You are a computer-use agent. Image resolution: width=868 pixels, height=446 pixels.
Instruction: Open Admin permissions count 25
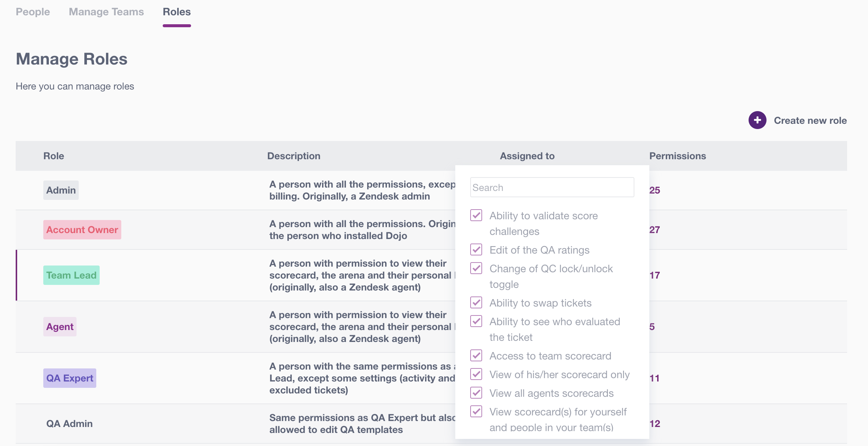pos(655,190)
